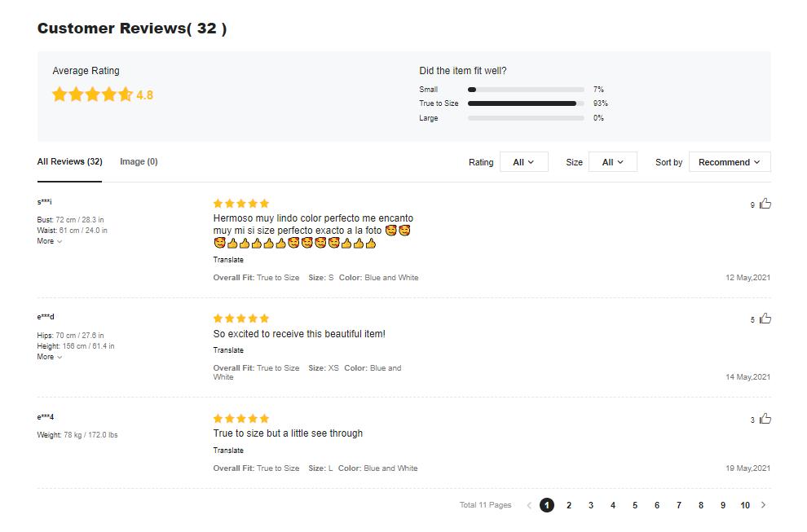The width and height of the screenshot is (807, 532).
Task: Click five-star rating on s***i's review
Action: [240, 203]
